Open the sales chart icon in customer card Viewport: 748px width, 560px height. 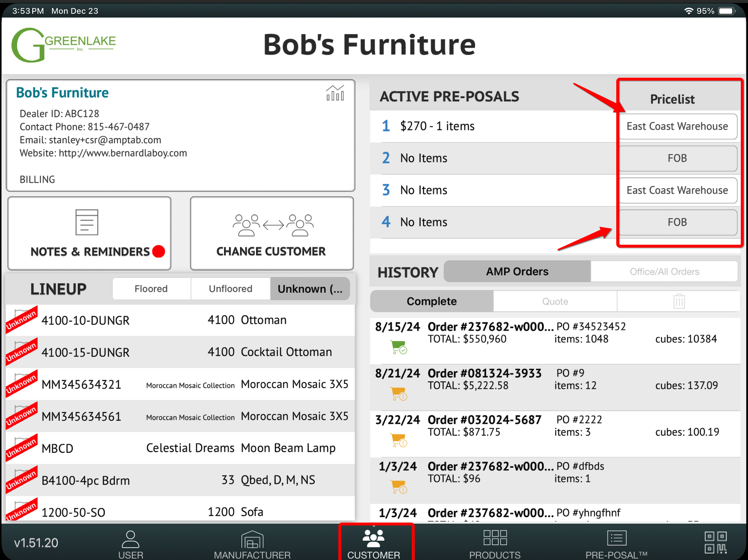335,94
